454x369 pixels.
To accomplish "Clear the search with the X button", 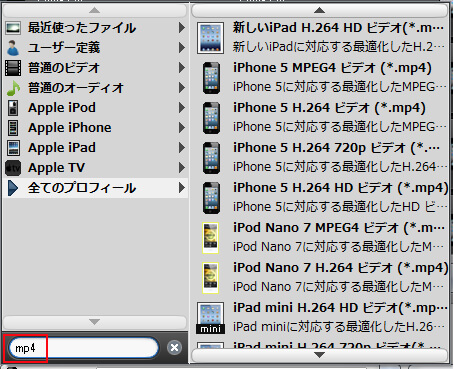I will 174,348.
